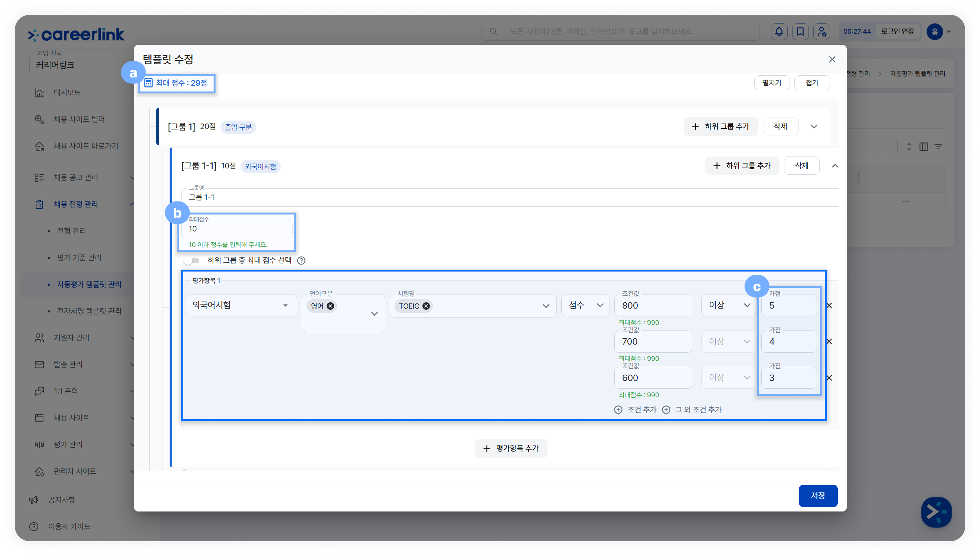Viewport: 980px width, 556px height.
Task: Click the 채용 사이트 바로가기 home icon
Action: [x=39, y=146]
